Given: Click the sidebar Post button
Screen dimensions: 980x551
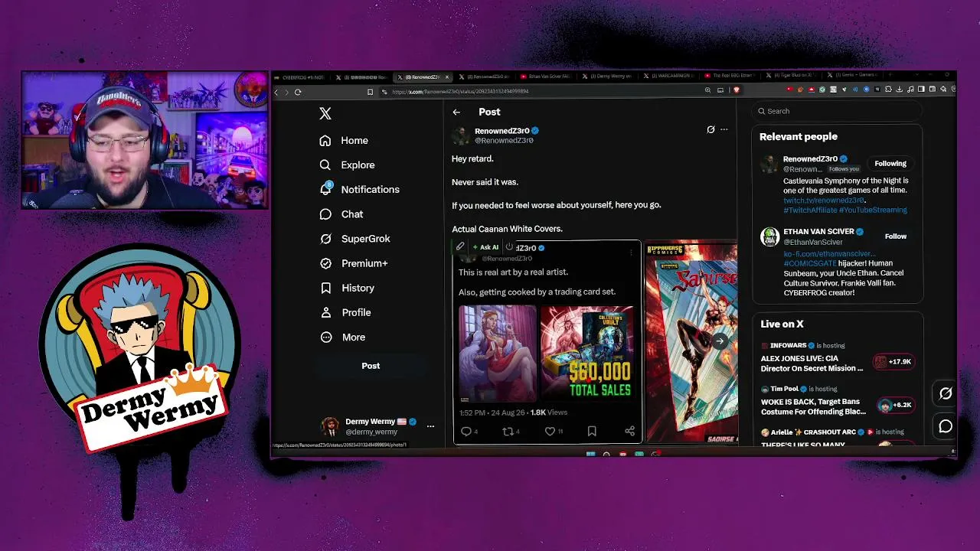Looking at the screenshot, I should (x=371, y=366).
